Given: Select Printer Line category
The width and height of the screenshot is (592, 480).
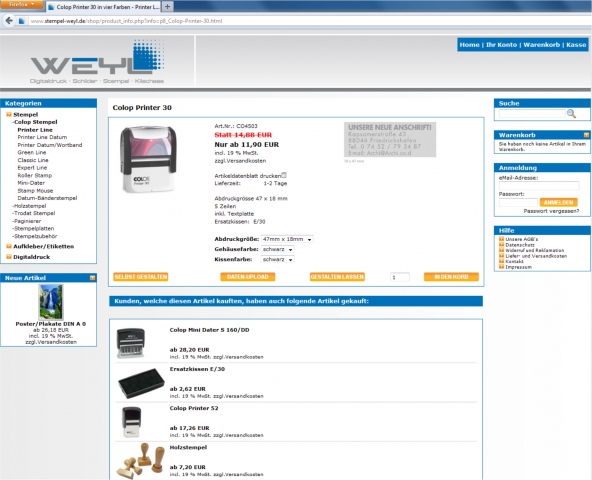Looking at the screenshot, I should [x=35, y=130].
